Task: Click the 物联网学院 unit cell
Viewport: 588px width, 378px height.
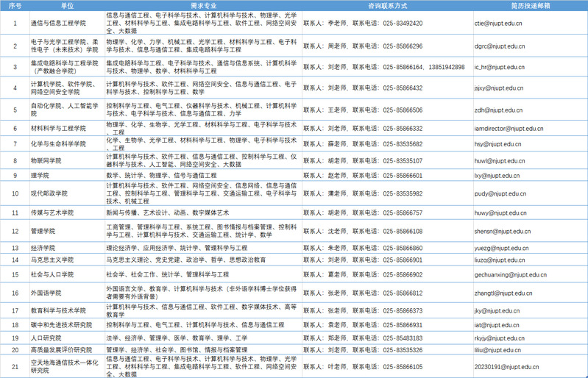Action: [46, 160]
